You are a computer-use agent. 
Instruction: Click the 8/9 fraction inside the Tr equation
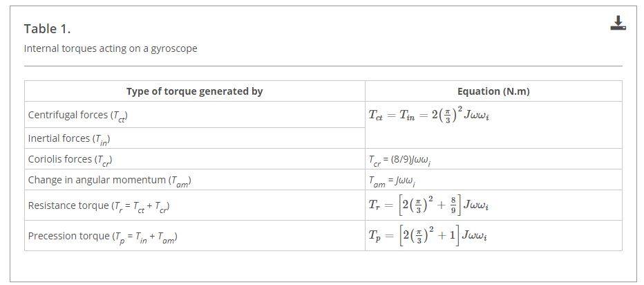point(454,205)
